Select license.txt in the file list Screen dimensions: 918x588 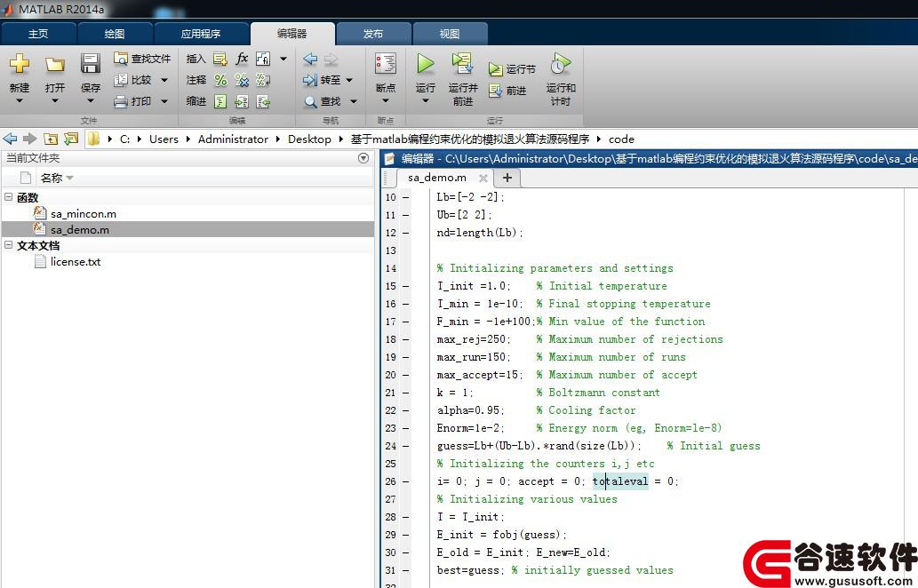[x=75, y=261]
